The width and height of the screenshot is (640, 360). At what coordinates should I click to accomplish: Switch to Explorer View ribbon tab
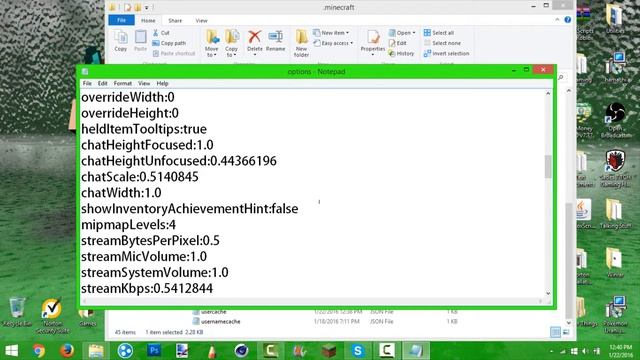coord(201,20)
